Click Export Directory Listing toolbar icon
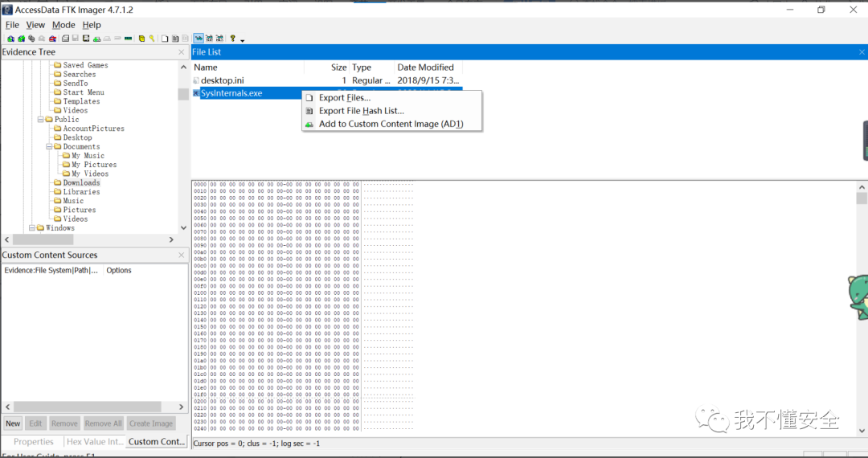 (185, 39)
